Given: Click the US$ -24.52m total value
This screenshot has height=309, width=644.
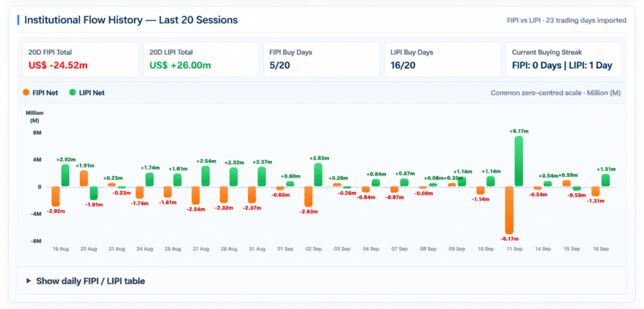Looking at the screenshot, I should point(58,65).
